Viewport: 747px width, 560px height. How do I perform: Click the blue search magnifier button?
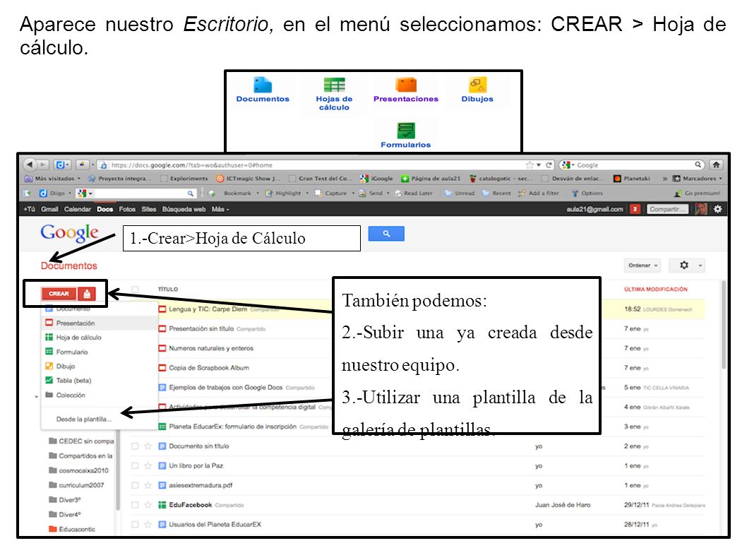386,234
